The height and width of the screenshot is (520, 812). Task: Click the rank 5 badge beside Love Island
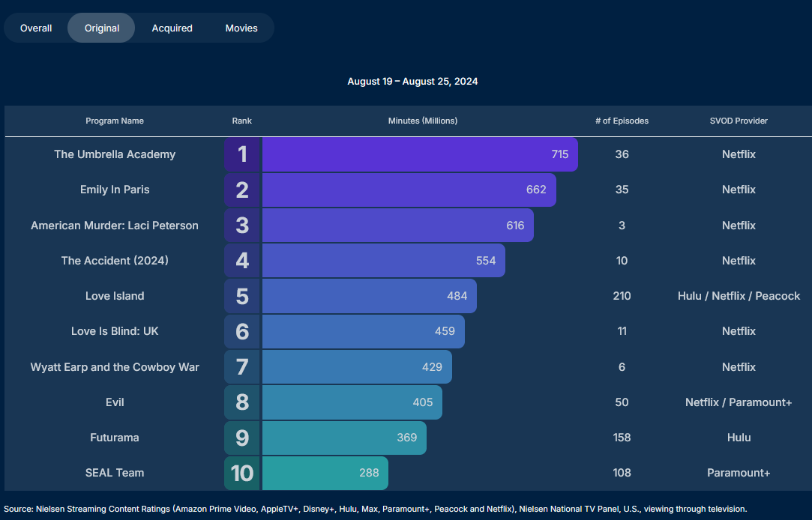point(242,296)
